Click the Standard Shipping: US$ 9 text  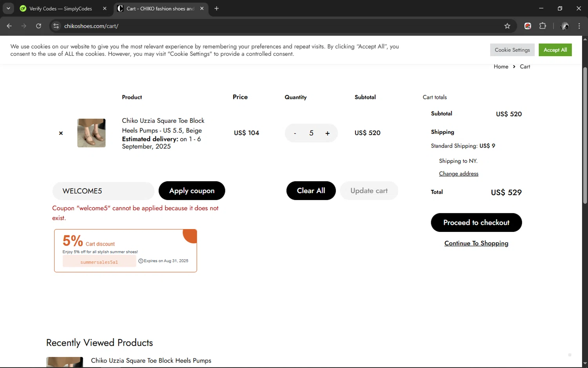pos(463,146)
